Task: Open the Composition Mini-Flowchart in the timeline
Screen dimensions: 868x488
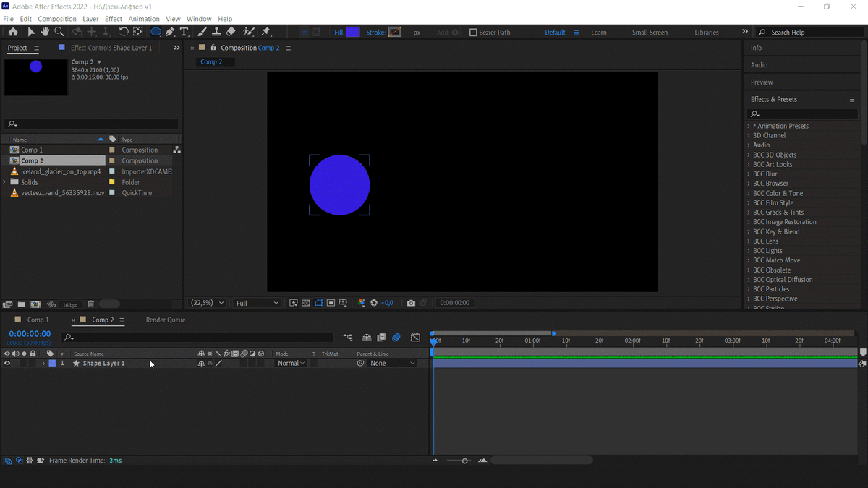Action: pos(348,337)
